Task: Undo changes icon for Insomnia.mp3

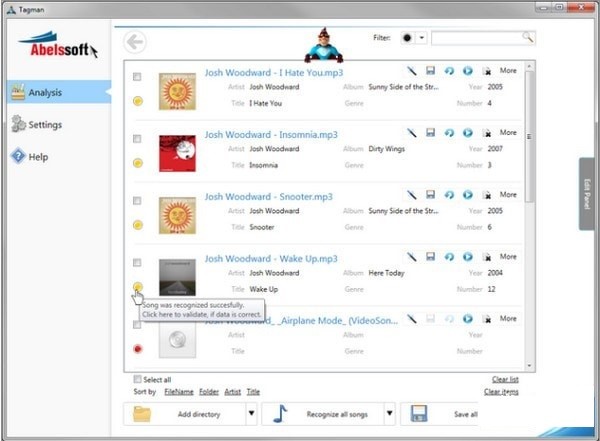Action: tap(449, 133)
